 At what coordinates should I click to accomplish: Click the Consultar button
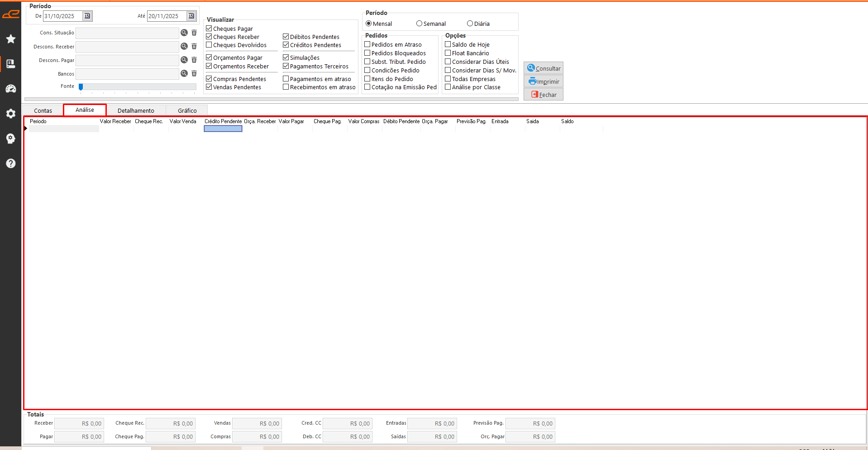[x=544, y=68]
